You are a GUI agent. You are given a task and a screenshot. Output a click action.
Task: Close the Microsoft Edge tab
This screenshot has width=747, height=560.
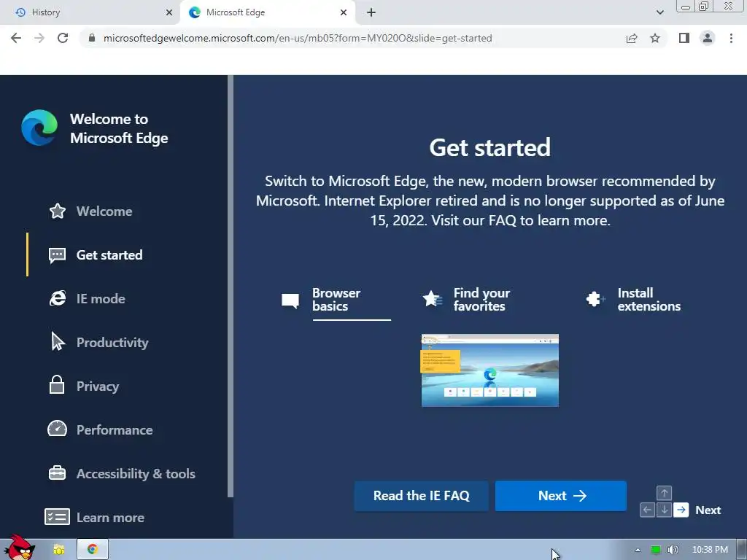pos(344,12)
